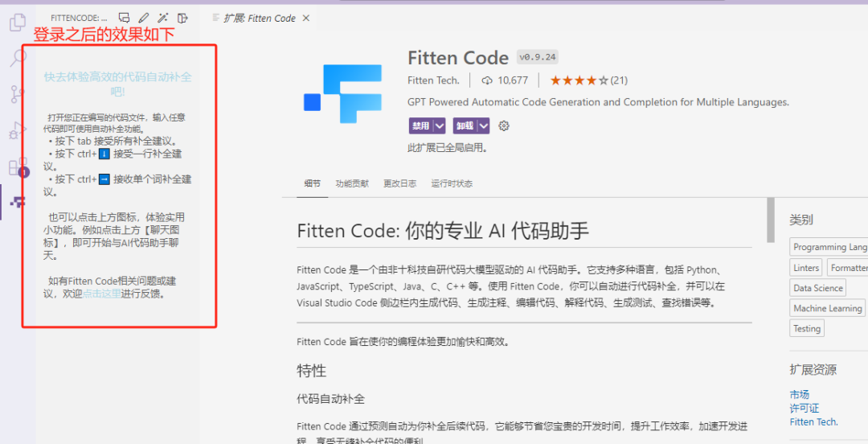The width and height of the screenshot is (868, 444).
Task: Switch to the 运行时状态 tab
Action: pos(452,183)
